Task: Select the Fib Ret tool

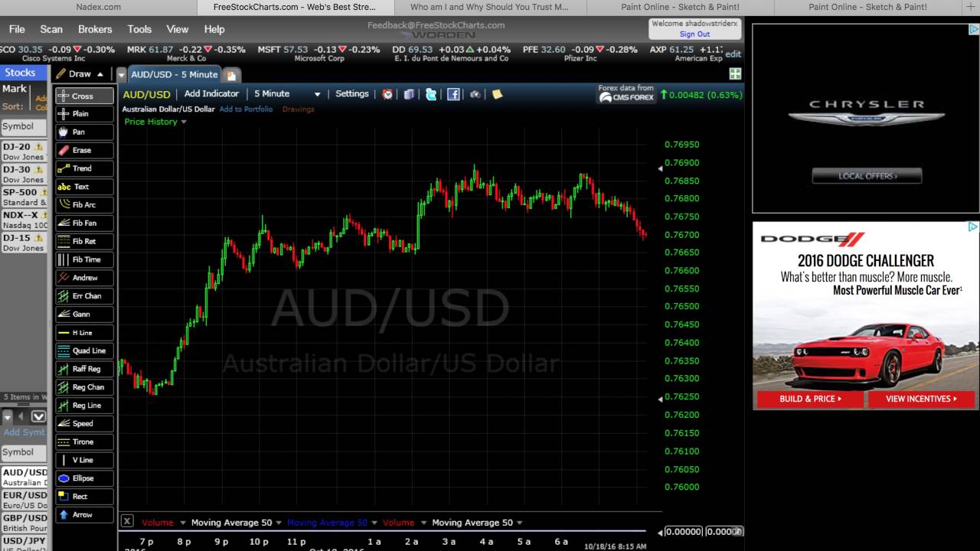Action: click(84, 242)
